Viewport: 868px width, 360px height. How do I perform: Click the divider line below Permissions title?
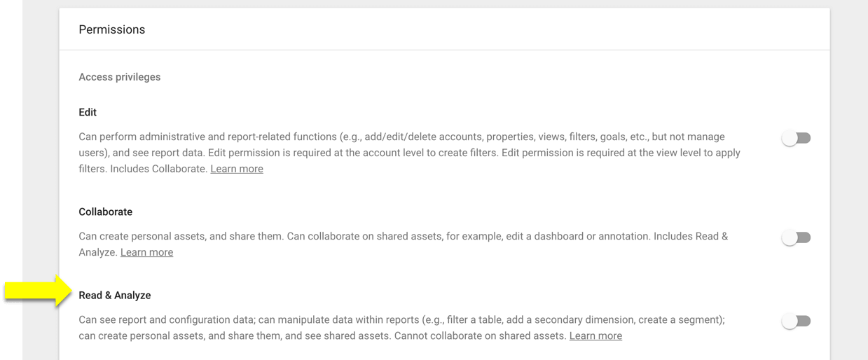coord(445,50)
